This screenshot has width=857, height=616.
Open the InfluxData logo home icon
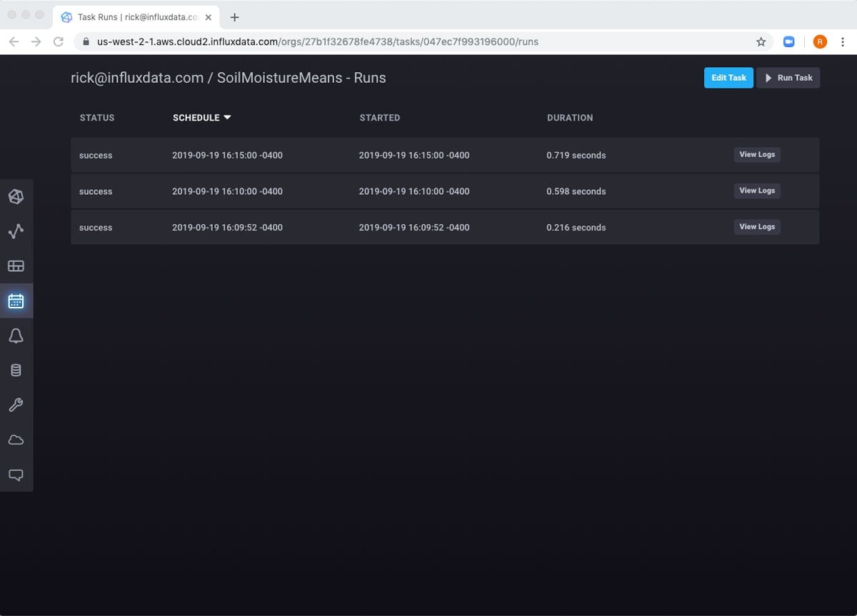coord(16,196)
